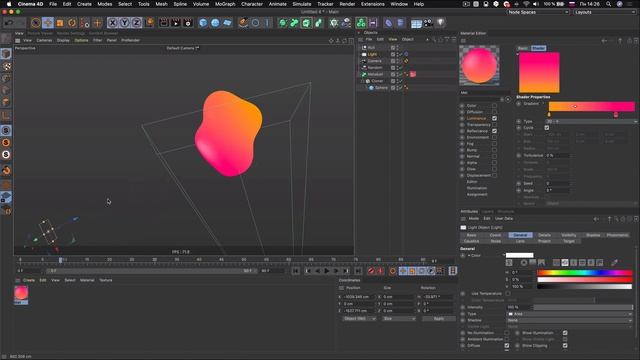Screen dimensions: 640x360
Task: Toggle Autokeying red icon in timeline
Action: (380, 271)
